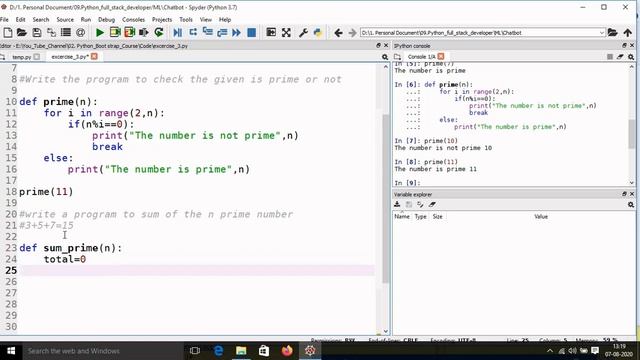Open the Source menu
Image resolution: width=640 pixels, height=360 pixels.
(65, 20)
